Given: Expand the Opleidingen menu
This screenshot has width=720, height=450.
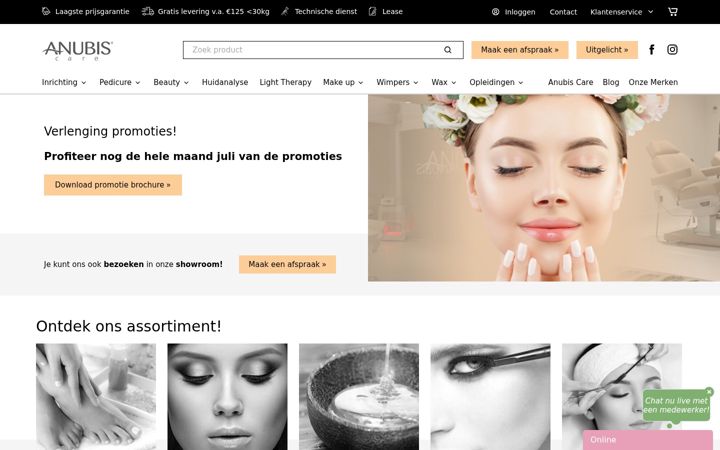Looking at the screenshot, I should pyautogui.click(x=496, y=82).
